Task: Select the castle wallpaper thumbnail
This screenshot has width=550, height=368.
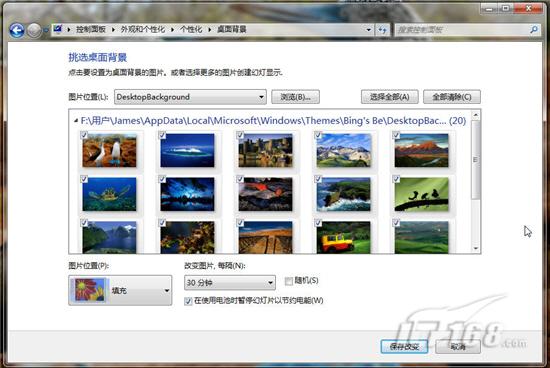Action: click(x=266, y=150)
